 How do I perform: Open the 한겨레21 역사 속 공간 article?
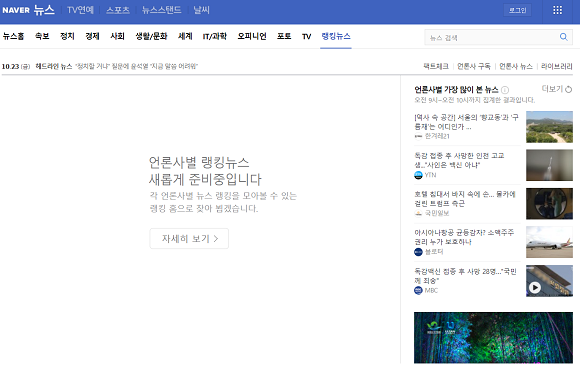pyautogui.click(x=466, y=122)
